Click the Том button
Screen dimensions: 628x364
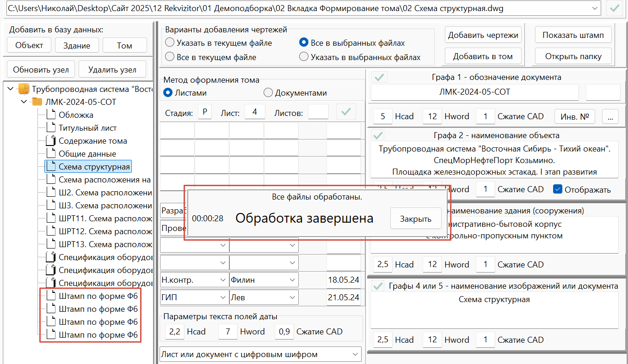(125, 45)
